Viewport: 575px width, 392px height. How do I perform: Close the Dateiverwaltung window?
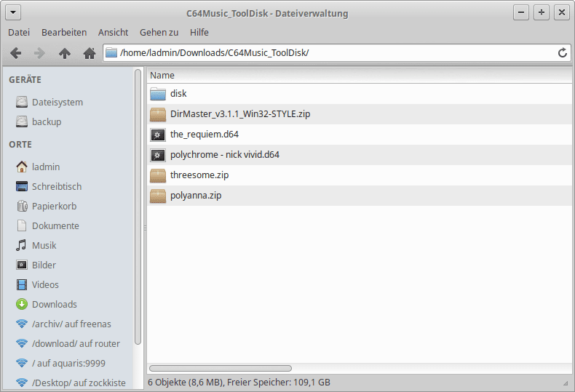click(561, 13)
